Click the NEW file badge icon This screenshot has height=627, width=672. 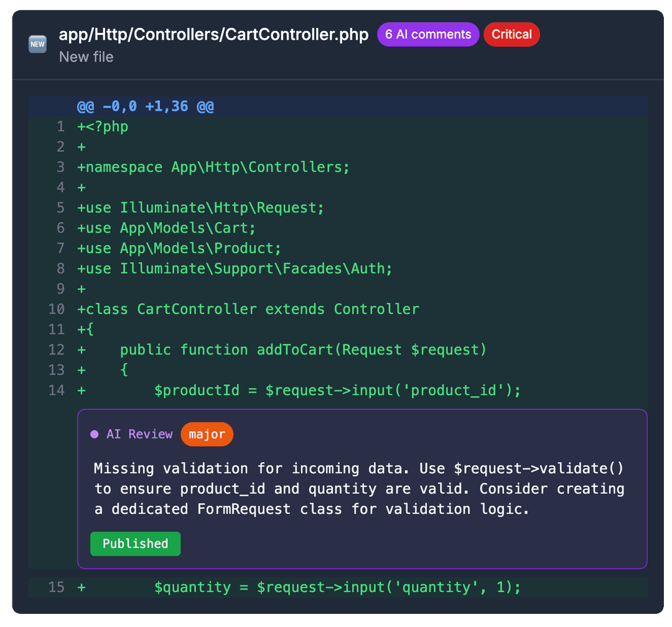click(x=37, y=44)
